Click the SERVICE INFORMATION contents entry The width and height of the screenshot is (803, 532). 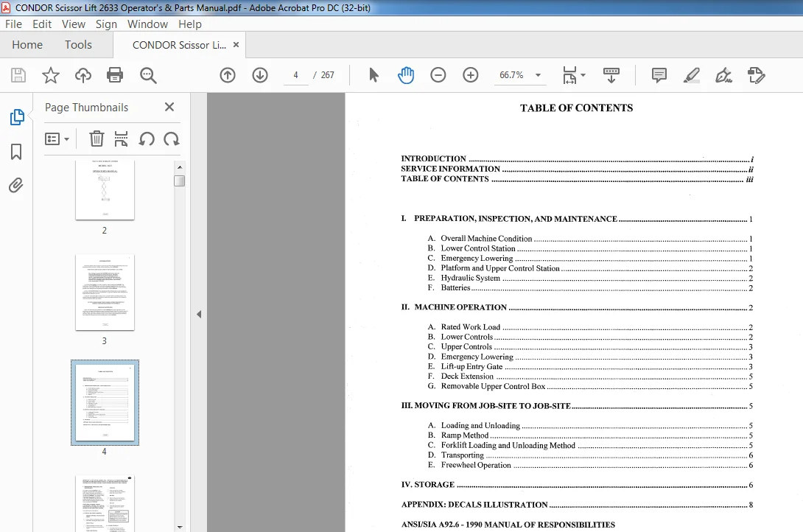(577, 169)
